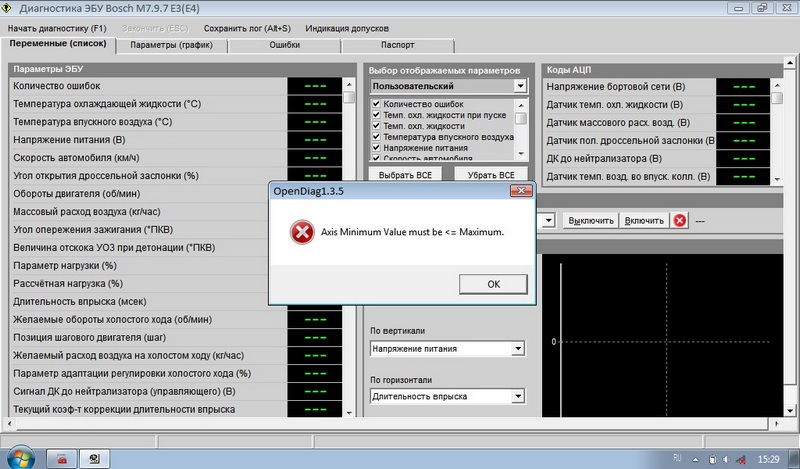Click red X button beside Включить

pyautogui.click(x=680, y=220)
